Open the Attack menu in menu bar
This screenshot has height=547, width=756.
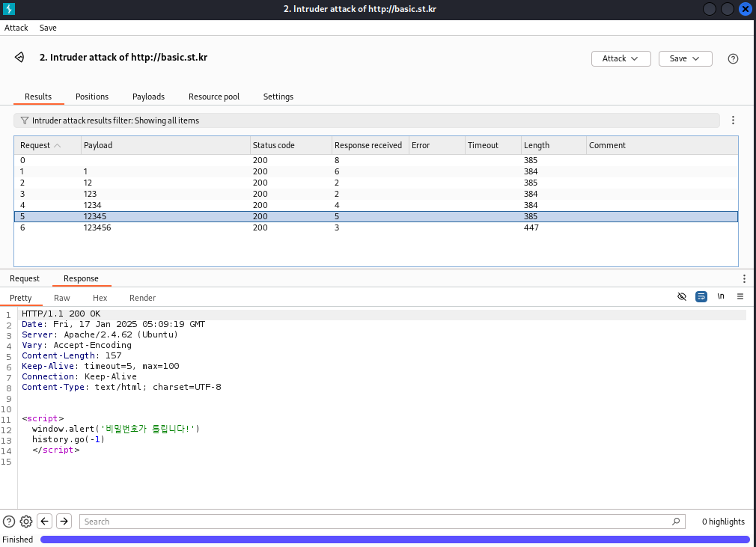pyautogui.click(x=16, y=28)
